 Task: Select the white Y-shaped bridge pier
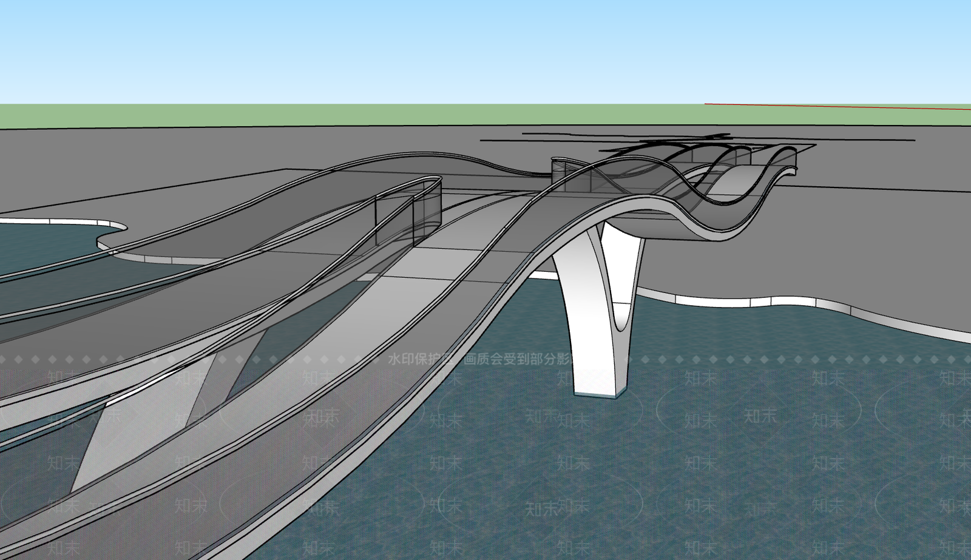pos(598,309)
